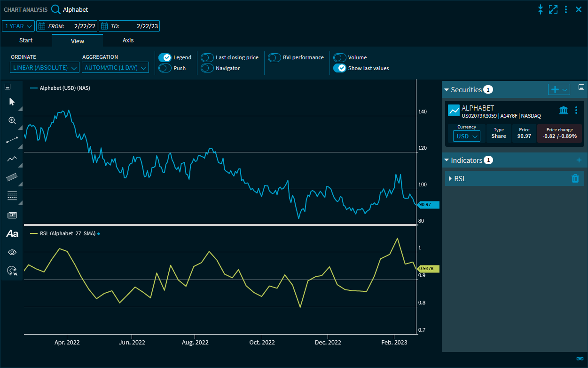The image size is (588, 368).
Task: Delete the RSL indicator with trash icon
Action: [575, 178]
